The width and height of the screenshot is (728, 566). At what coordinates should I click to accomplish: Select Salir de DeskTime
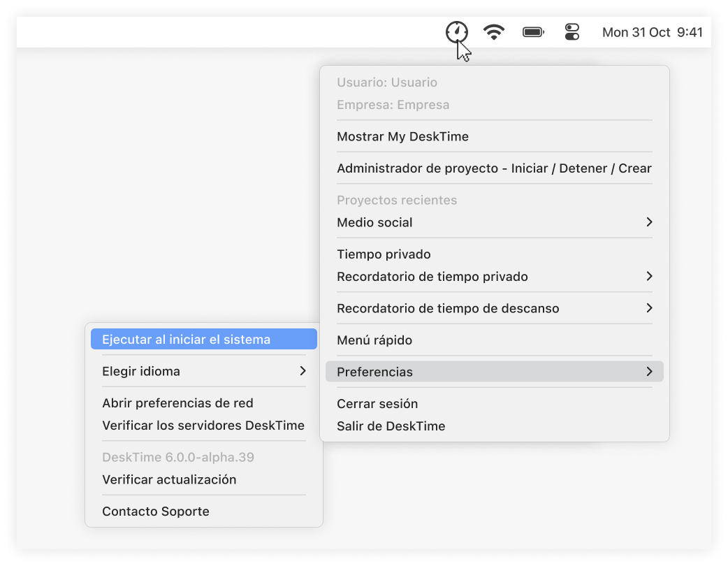coord(495,426)
